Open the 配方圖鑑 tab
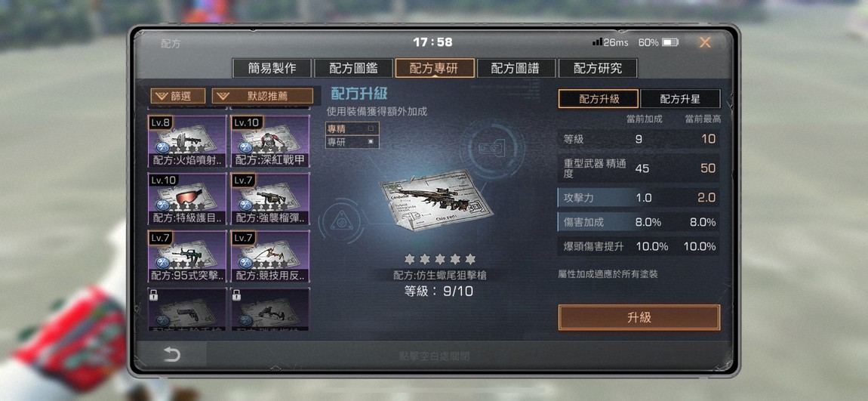Screen dimensions: 868x401 (x=354, y=68)
